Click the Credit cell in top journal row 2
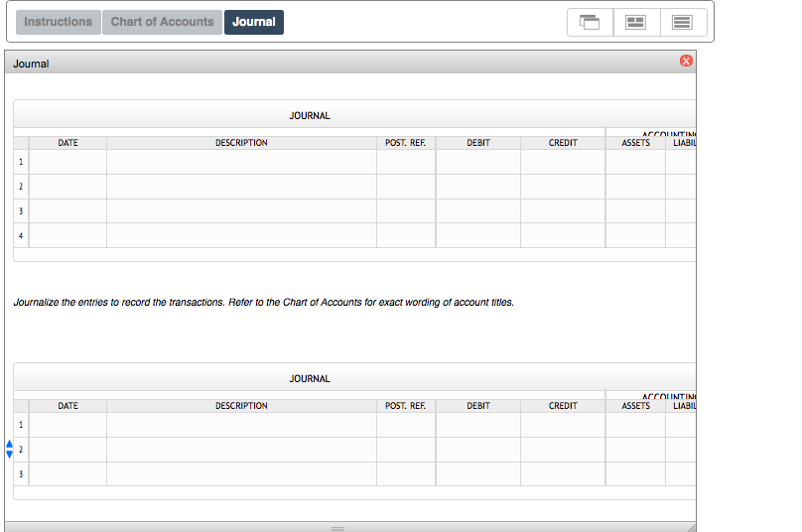Image resolution: width=802 pixels, height=532 pixels. 563,187
